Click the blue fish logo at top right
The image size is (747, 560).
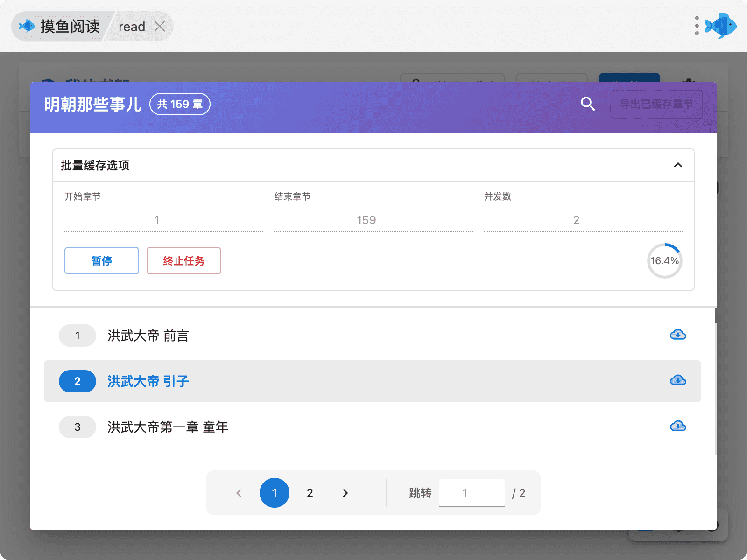(721, 26)
